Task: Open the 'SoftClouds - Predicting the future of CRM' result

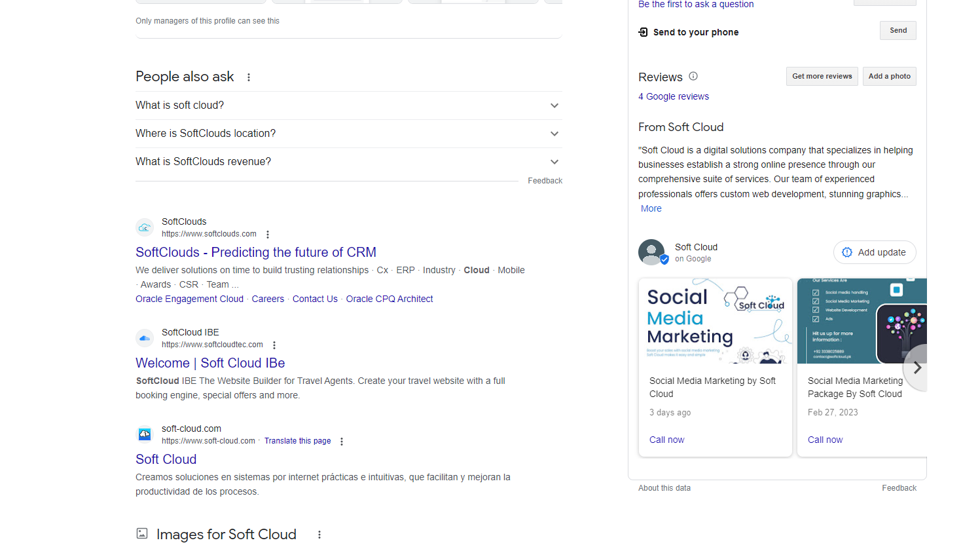Action: pos(256,252)
